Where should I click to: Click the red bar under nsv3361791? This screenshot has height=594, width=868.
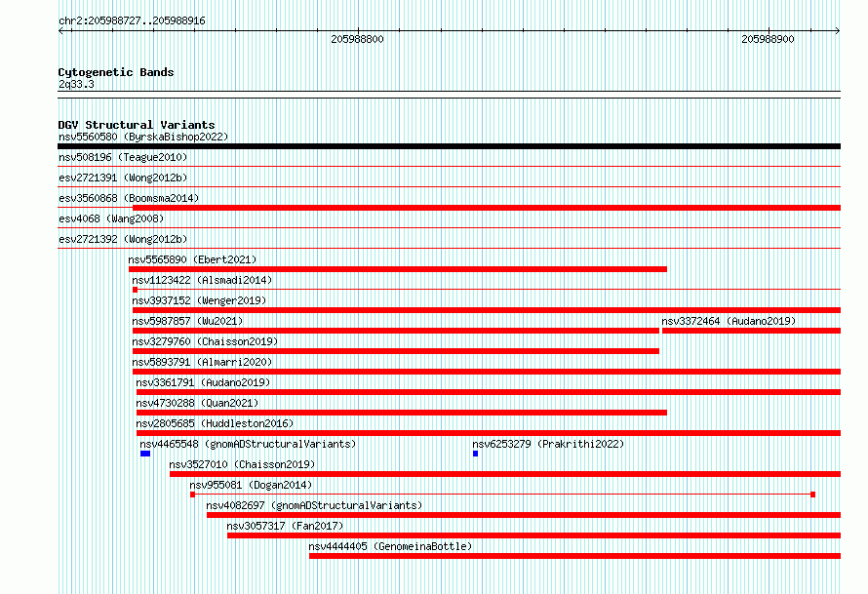pyautogui.click(x=489, y=392)
